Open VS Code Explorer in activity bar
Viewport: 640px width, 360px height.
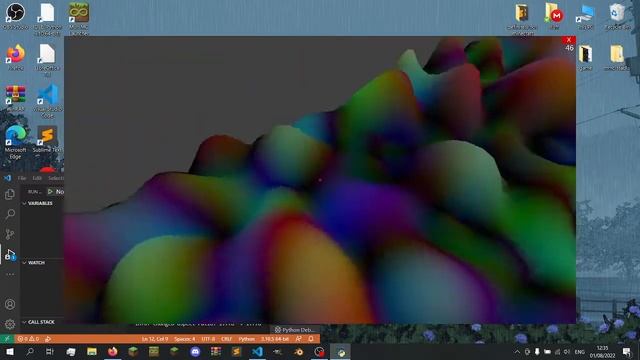(x=10, y=194)
